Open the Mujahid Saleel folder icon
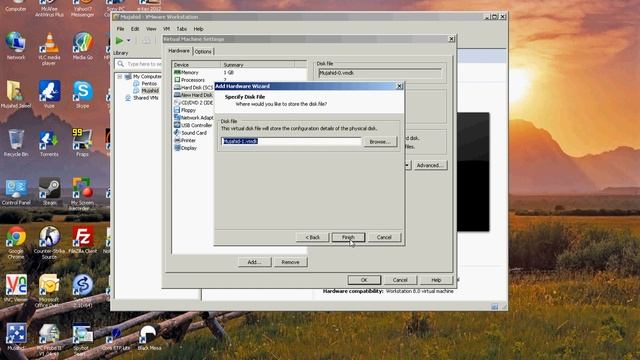 click(x=16, y=94)
